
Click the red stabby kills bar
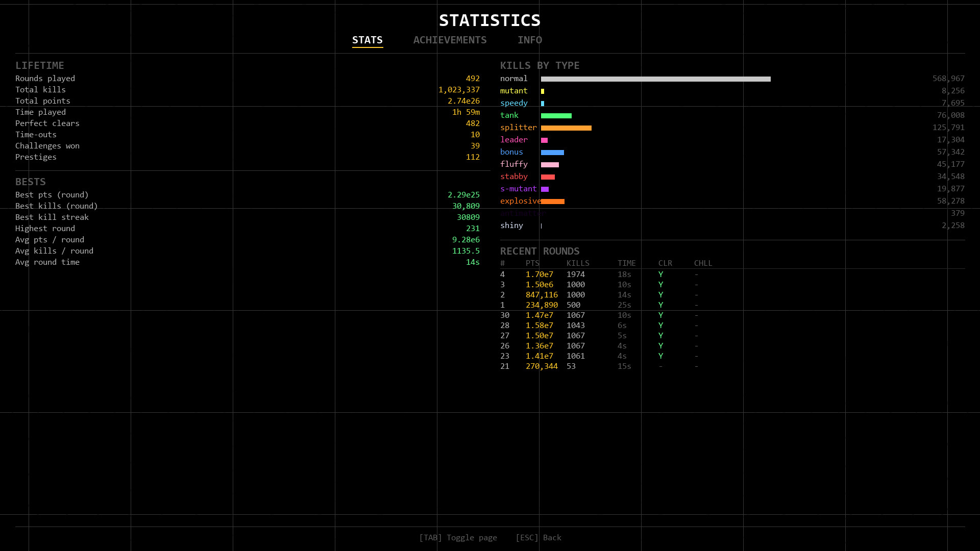548,177
